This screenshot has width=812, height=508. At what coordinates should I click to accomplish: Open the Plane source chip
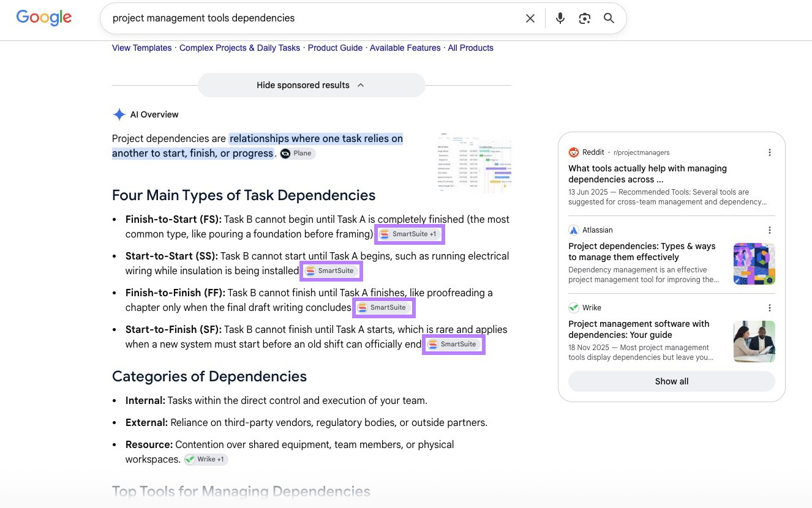point(298,154)
